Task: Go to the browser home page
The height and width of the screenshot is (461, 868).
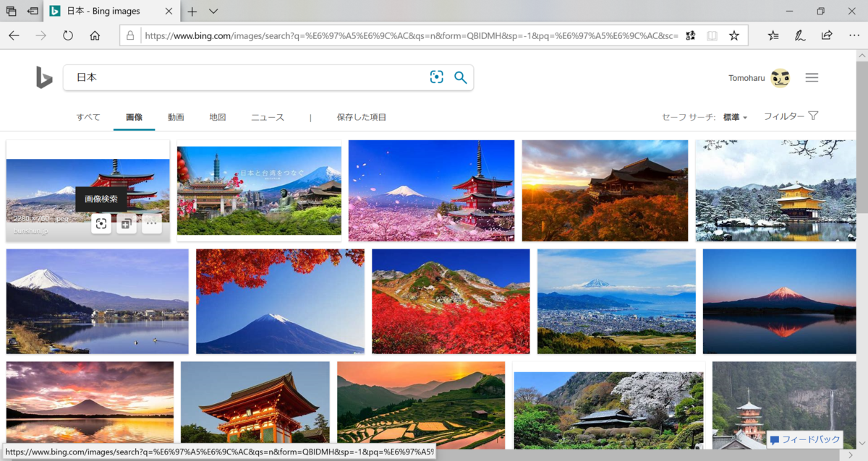Action: point(95,35)
